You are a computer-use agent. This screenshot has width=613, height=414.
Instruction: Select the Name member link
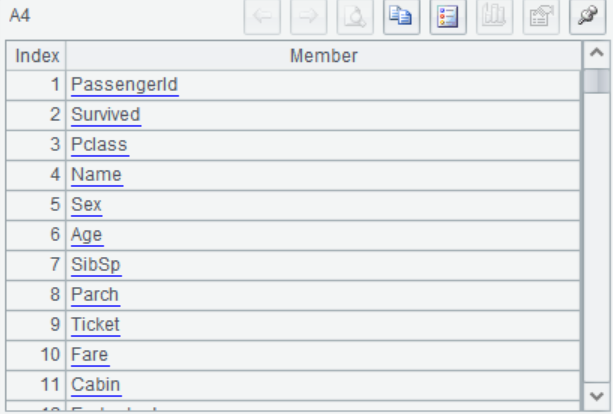pos(96,175)
